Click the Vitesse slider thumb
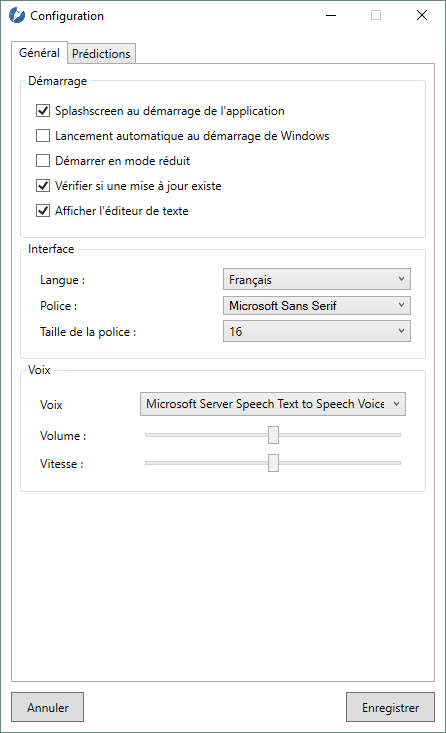Image resolution: width=446 pixels, height=733 pixels. [x=273, y=463]
